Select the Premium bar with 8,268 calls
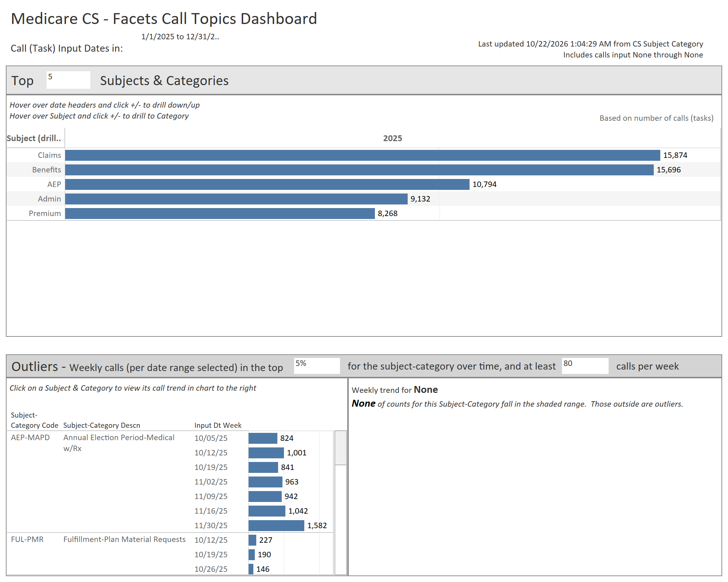 click(x=220, y=214)
